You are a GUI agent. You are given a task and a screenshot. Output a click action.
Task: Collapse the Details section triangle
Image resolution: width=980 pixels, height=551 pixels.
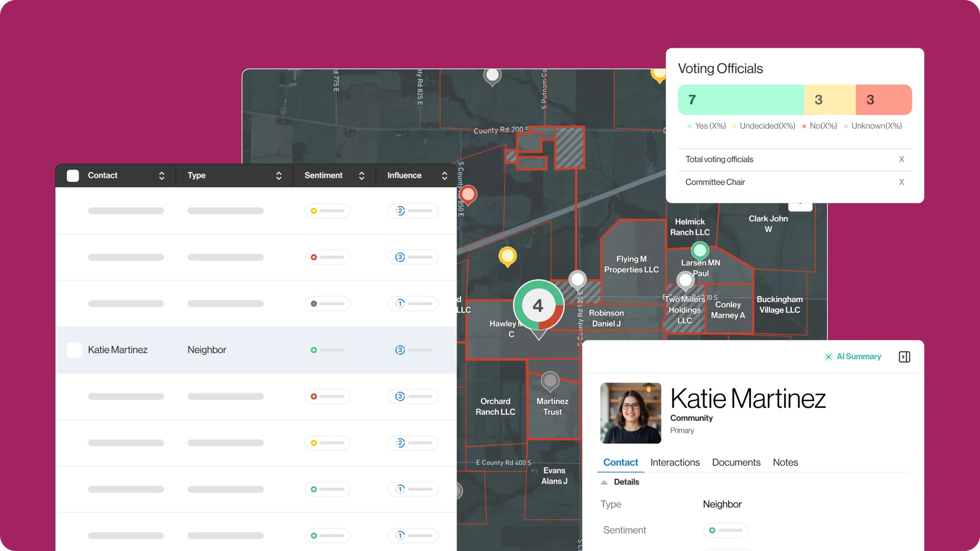(x=604, y=482)
